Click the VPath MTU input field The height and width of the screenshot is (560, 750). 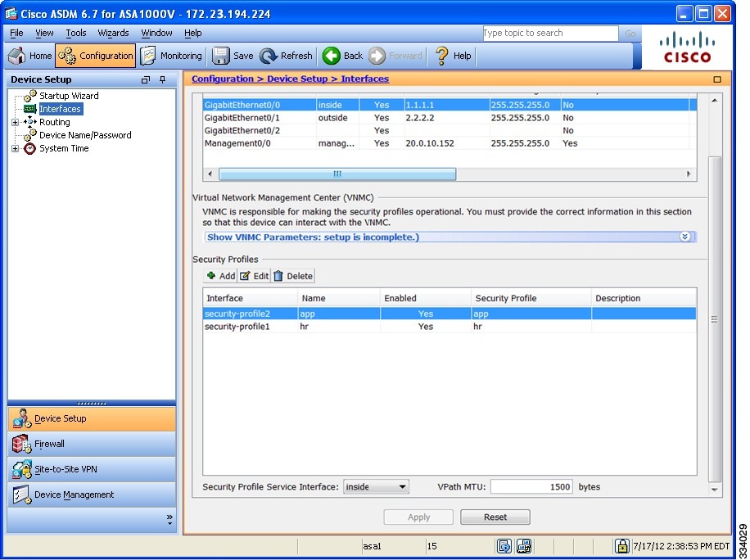pyautogui.click(x=531, y=487)
